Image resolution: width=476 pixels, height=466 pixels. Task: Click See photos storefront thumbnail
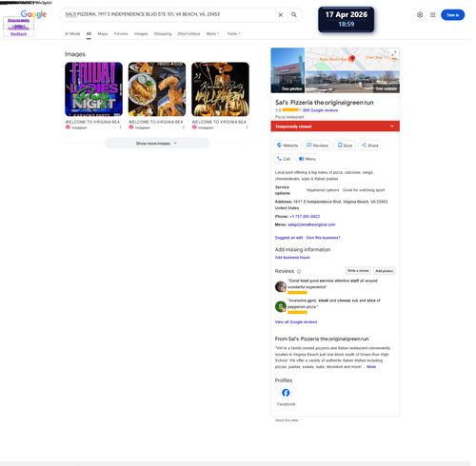pos(288,70)
